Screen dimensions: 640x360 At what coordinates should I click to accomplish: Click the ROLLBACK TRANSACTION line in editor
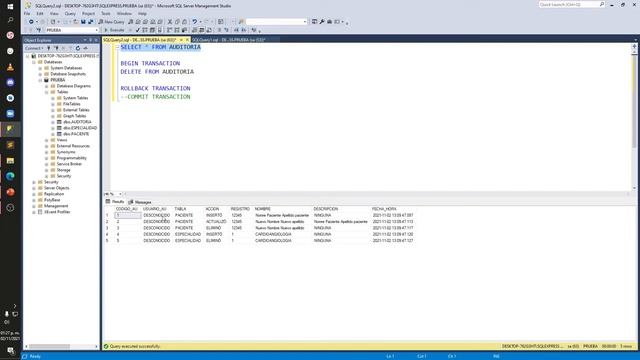pos(156,89)
